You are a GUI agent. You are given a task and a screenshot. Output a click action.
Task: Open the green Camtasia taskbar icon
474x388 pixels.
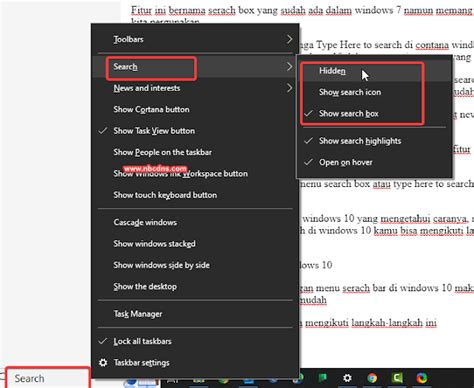(397, 378)
